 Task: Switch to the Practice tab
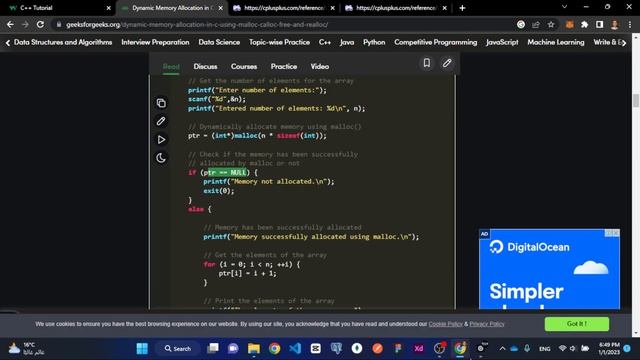(284, 67)
